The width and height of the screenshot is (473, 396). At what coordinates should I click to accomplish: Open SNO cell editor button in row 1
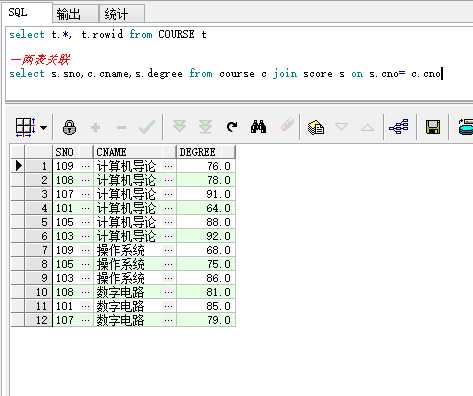[86, 166]
